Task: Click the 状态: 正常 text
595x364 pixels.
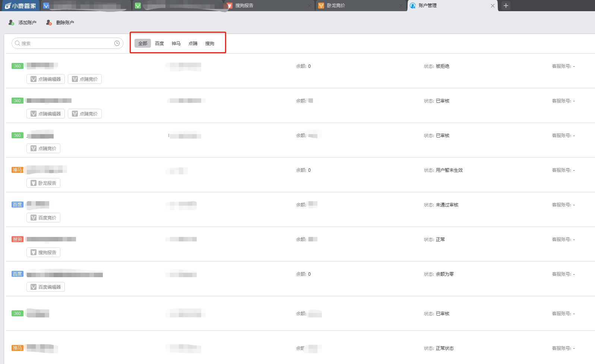Action: click(434, 240)
